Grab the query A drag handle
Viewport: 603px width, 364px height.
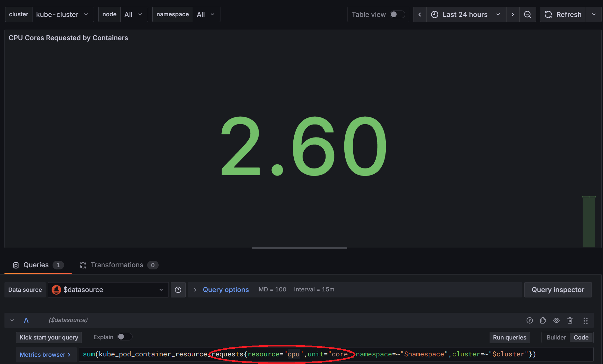pyautogui.click(x=585, y=321)
